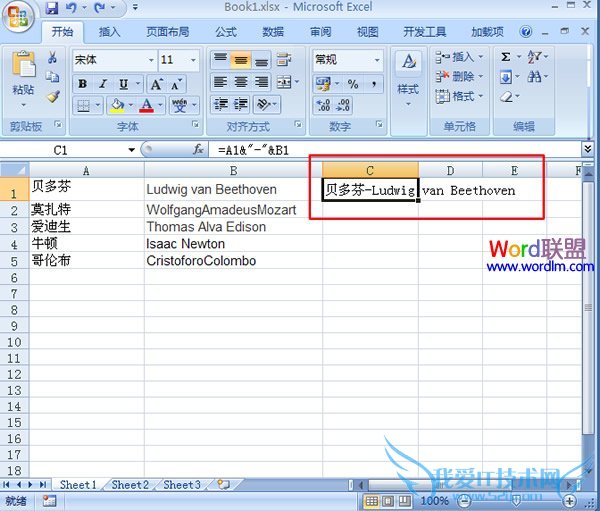This screenshot has width=600, height=511.
Task: Open the font name dropdown 宋体
Action: point(151,60)
